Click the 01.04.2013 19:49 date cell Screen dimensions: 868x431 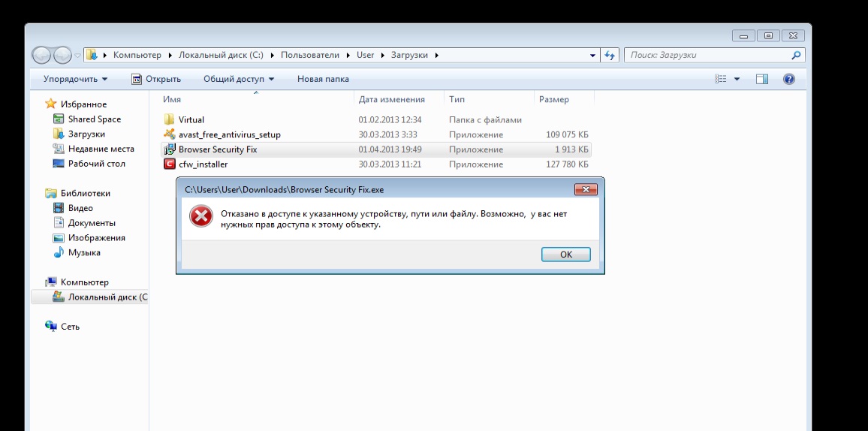pyautogui.click(x=390, y=149)
